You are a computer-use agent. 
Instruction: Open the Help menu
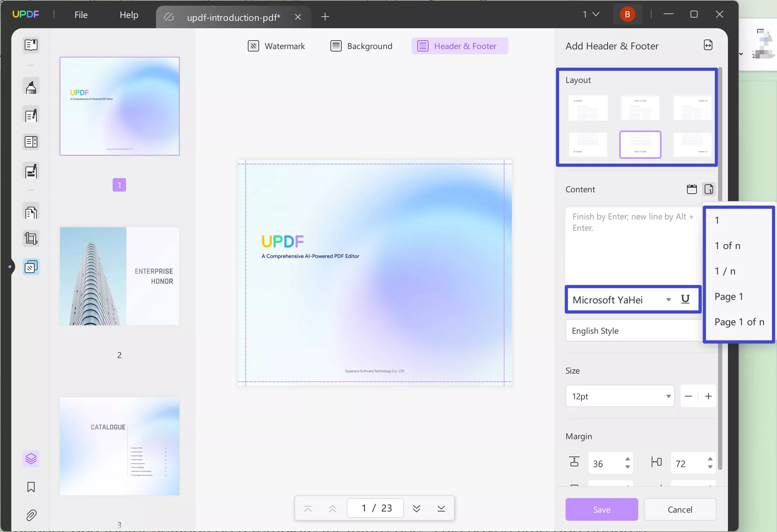(128, 15)
